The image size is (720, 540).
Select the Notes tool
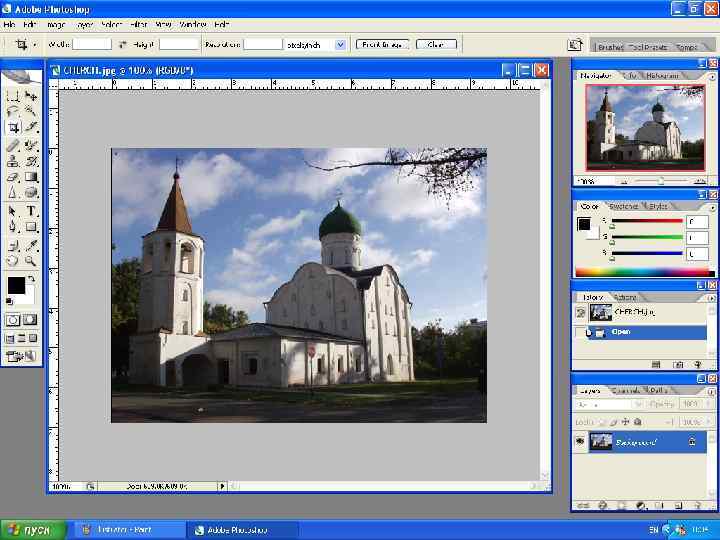tap(13, 246)
